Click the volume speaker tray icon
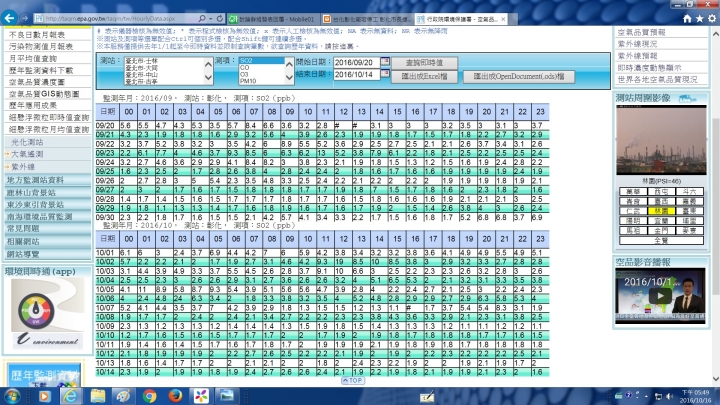 pyautogui.click(x=669, y=396)
